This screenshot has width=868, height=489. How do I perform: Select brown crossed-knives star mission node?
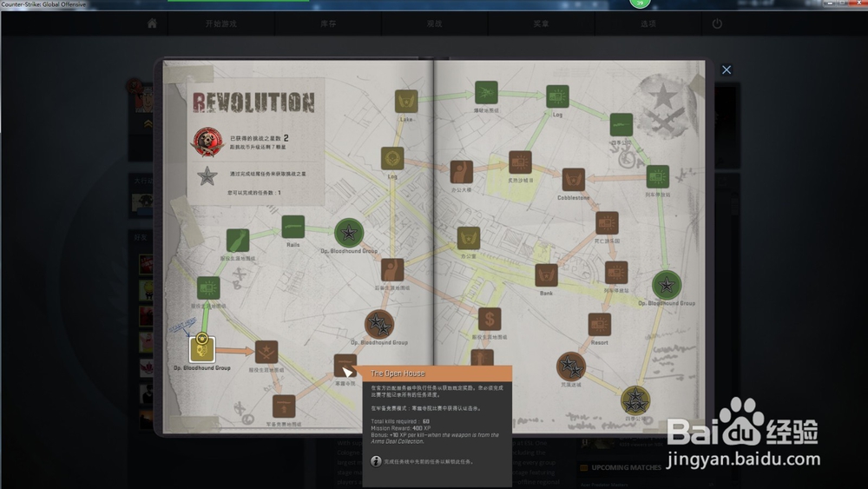tap(266, 353)
